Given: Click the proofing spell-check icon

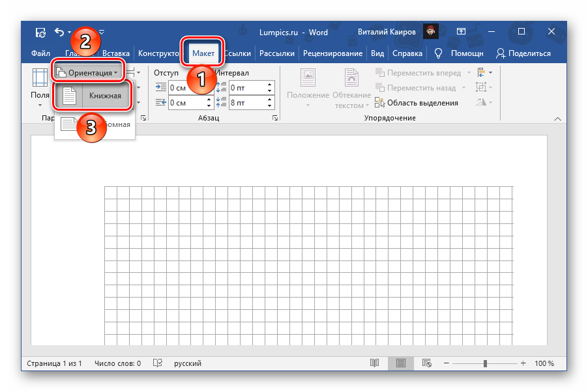Looking at the screenshot, I should point(158,363).
